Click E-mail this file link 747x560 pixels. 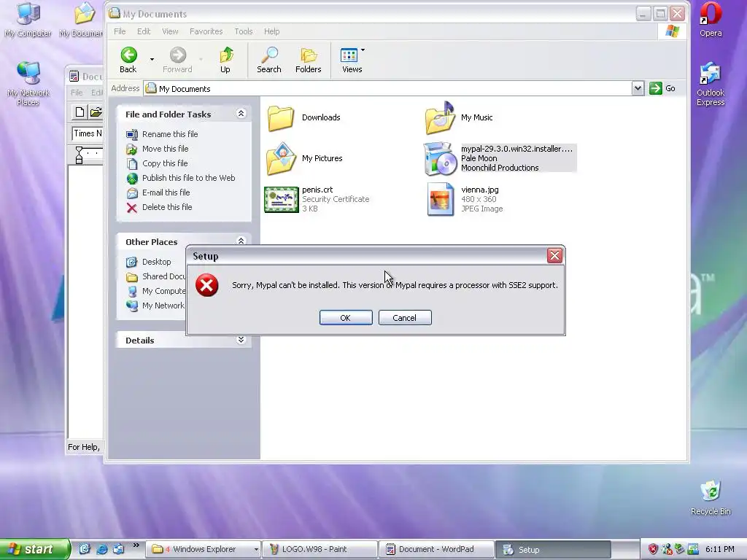coord(166,192)
